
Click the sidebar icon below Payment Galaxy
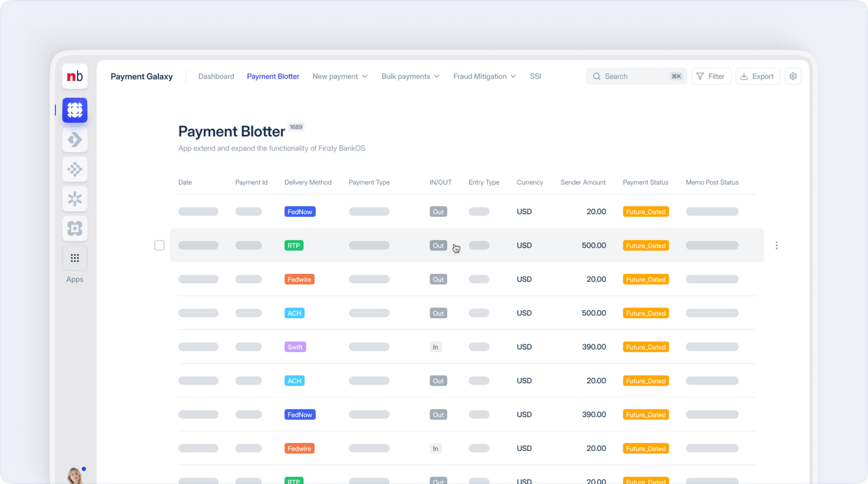click(75, 140)
